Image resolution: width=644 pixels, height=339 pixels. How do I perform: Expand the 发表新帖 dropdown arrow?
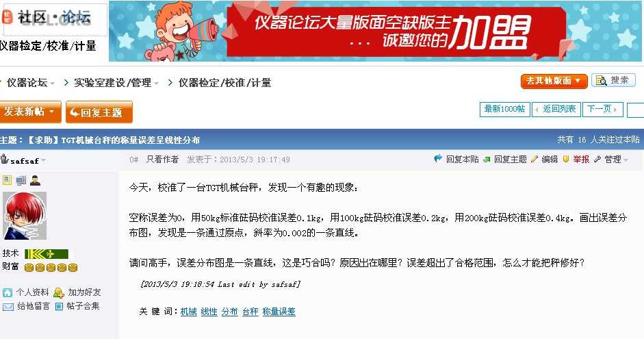click(x=51, y=112)
